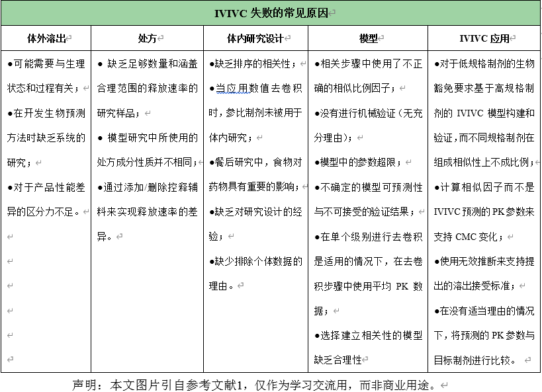
Task: Select the "IVIVC 应用" column header
Action: (x=484, y=38)
